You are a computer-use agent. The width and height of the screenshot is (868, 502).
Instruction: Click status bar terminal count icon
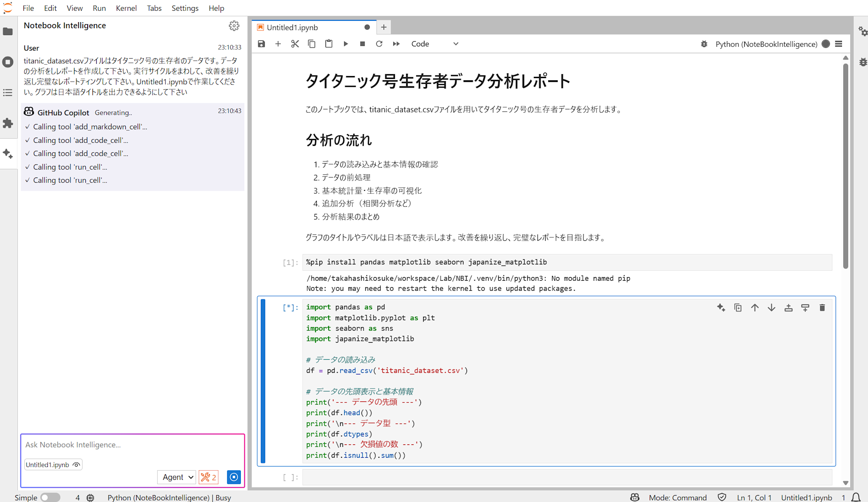tap(90, 498)
